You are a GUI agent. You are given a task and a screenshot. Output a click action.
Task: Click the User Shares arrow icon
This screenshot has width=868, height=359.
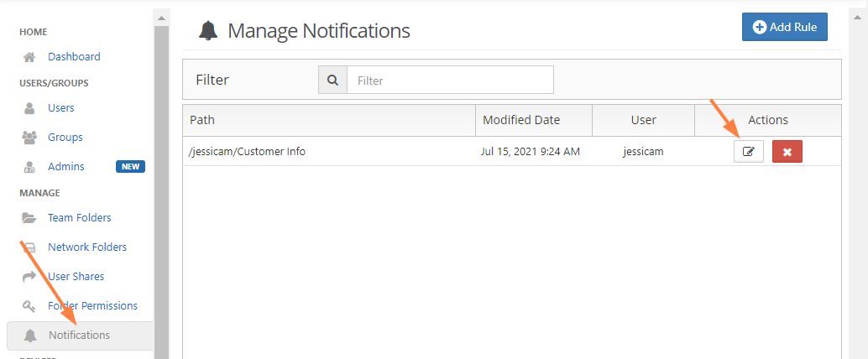point(29,277)
